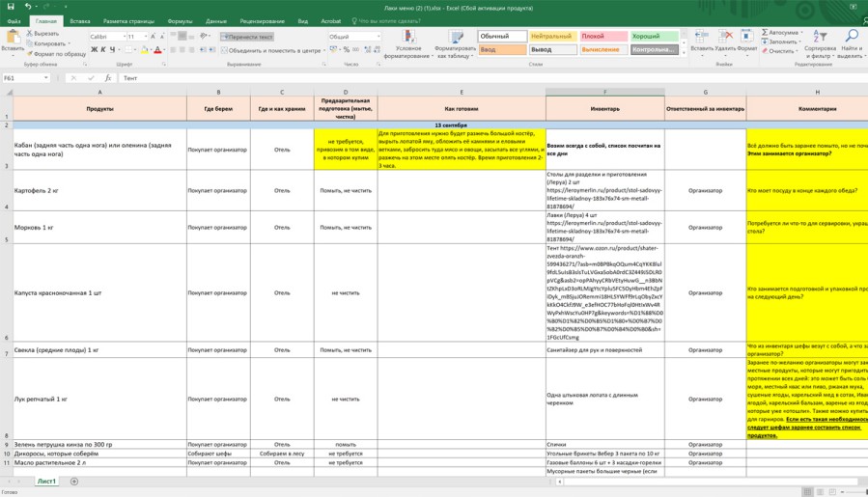Expand the number format dropdown Общий
The height and width of the screenshot is (497, 868).
(x=378, y=37)
